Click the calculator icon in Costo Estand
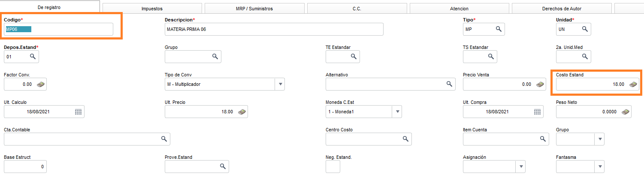The width and height of the screenshot is (644, 182). pyautogui.click(x=633, y=84)
